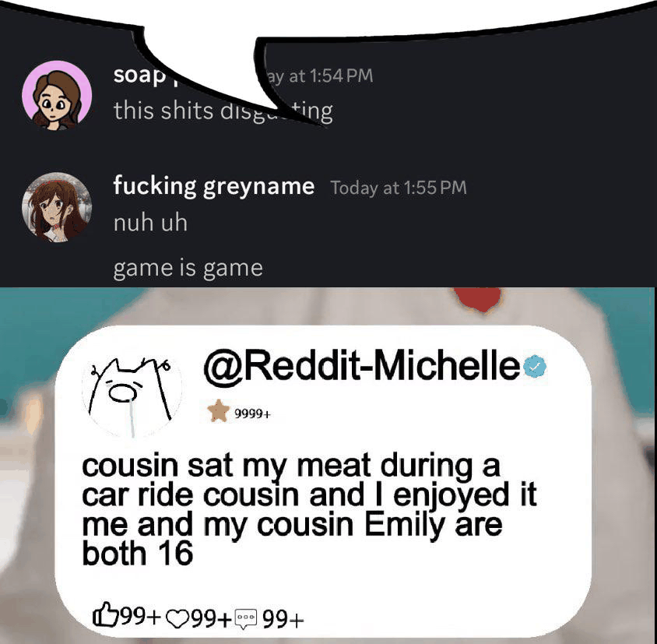
Task: Click the blue verified checkmark badge
Action: click(535, 367)
